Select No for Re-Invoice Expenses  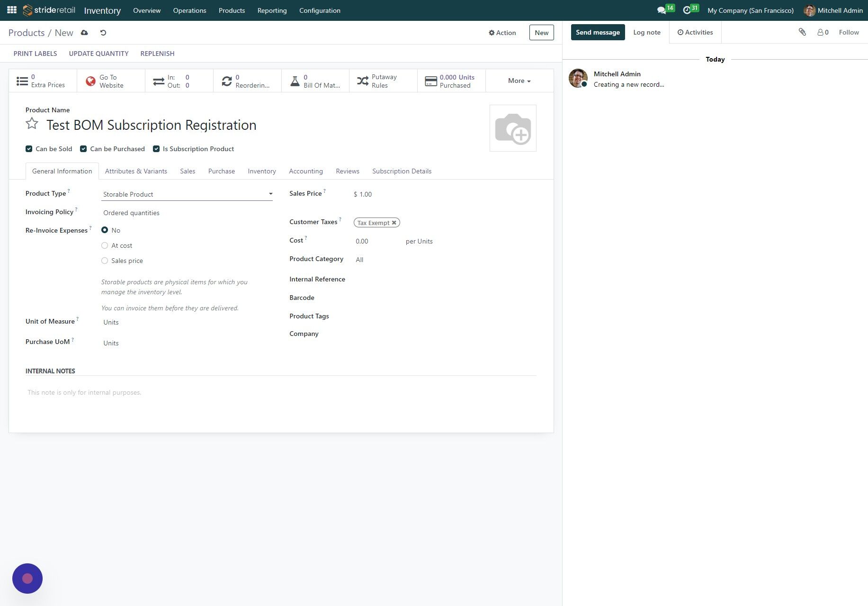(x=105, y=230)
